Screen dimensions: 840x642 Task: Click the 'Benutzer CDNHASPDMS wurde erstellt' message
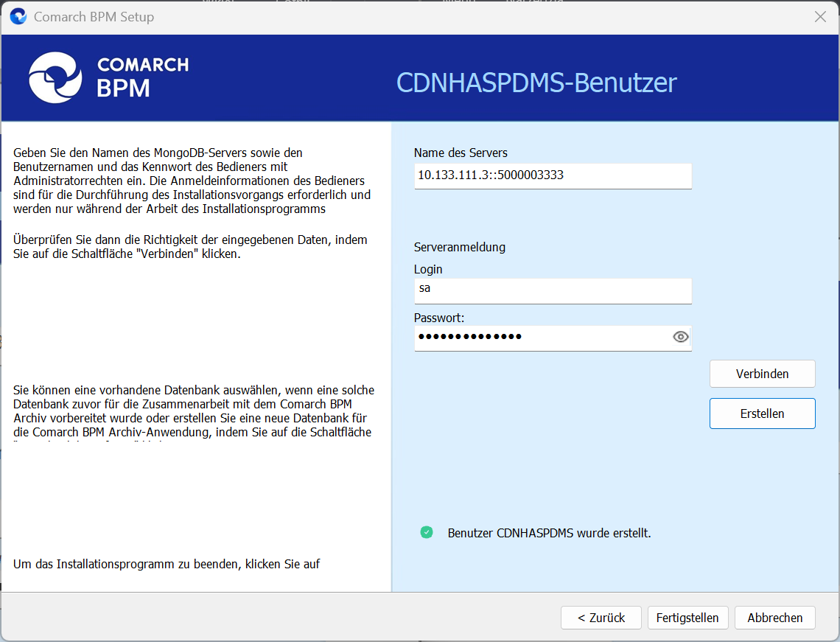(x=549, y=533)
